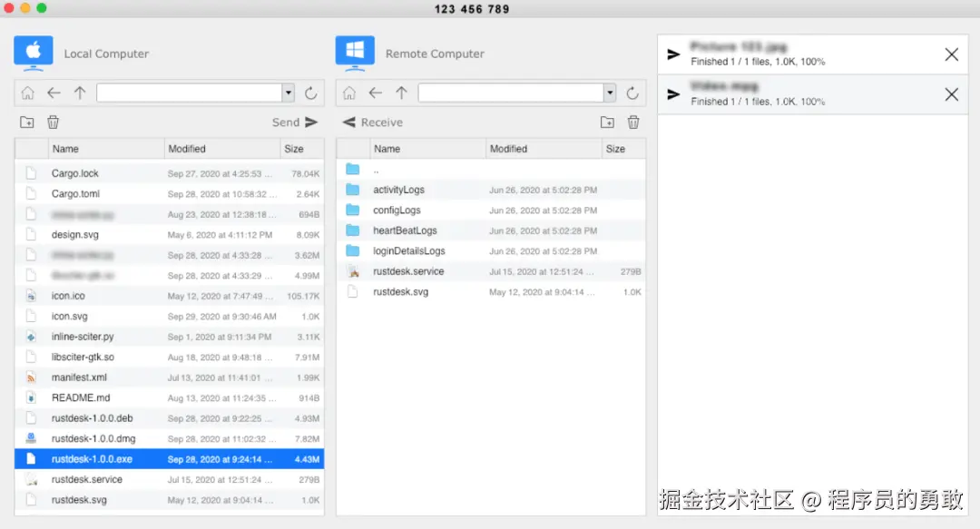Open the remote path history dropdown

[608, 93]
